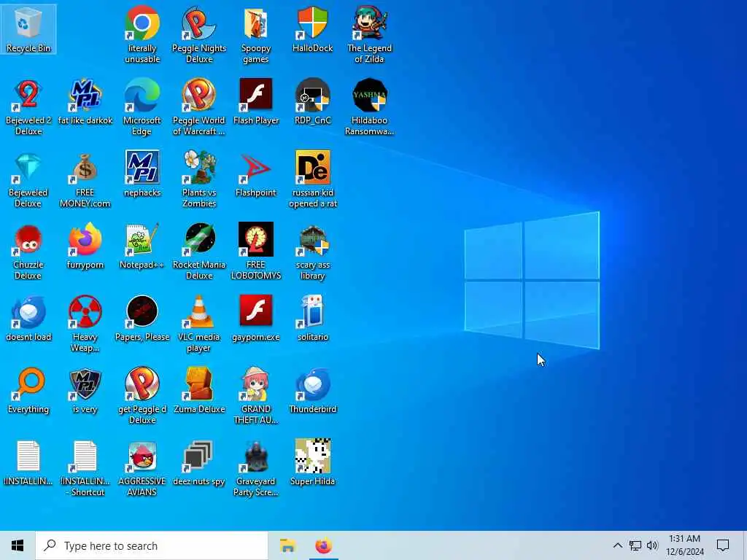This screenshot has height=560, width=747.
Task: Select The Legend of Zilda shortcut
Action: click(x=369, y=35)
